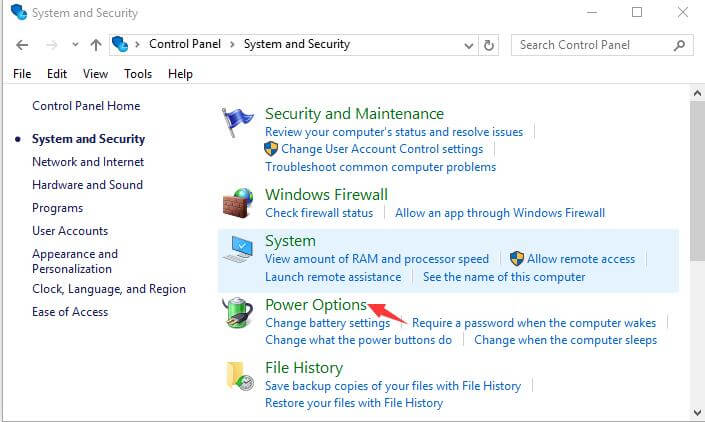The image size is (705, 422).
Task: Open the Tools menu
Action: [x=138, y=74]
